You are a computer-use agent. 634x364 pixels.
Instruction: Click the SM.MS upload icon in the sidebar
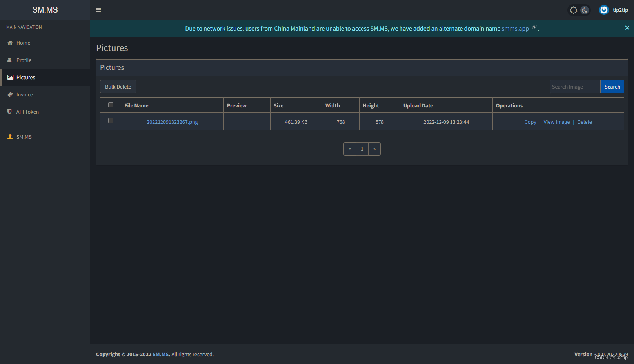tap(10, 137)
